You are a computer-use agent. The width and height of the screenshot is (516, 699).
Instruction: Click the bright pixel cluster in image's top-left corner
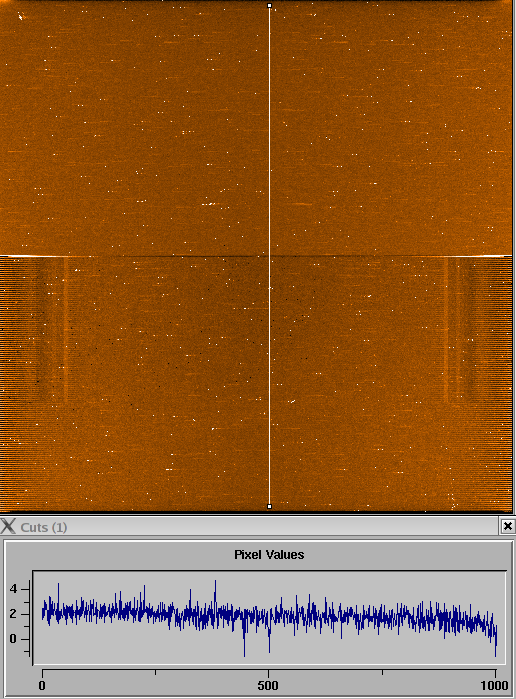[21, 17]
